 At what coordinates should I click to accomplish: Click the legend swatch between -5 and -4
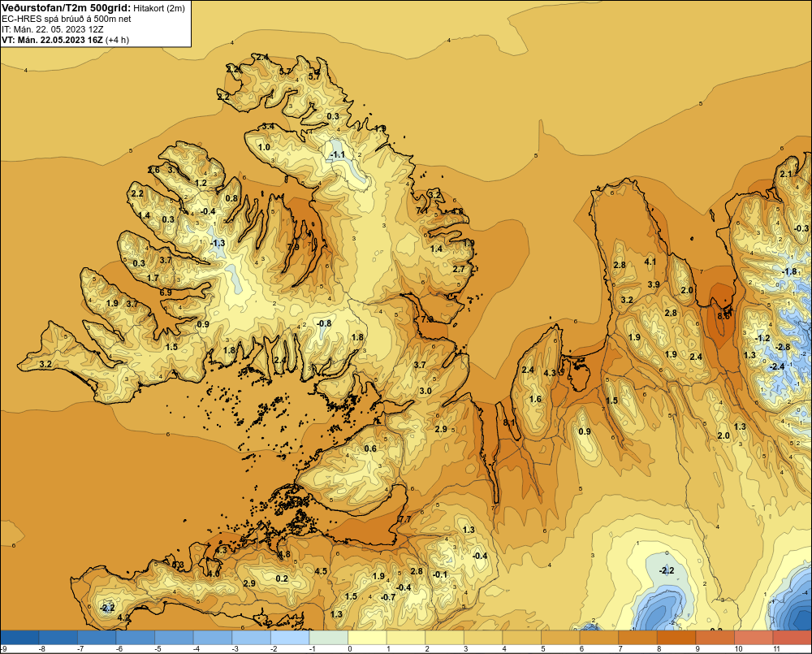coord(174,638)
